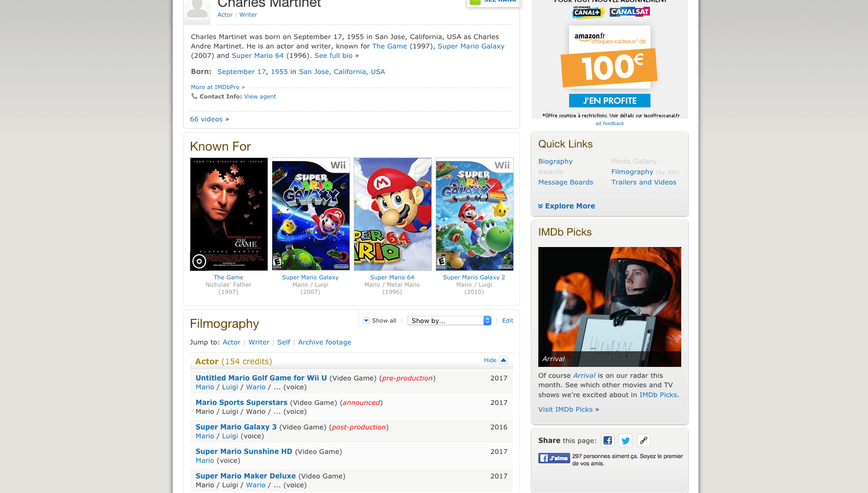Share page on Facebook icon
The height and width of the screenshot is (493, 868).
click(x=608, y=441)
